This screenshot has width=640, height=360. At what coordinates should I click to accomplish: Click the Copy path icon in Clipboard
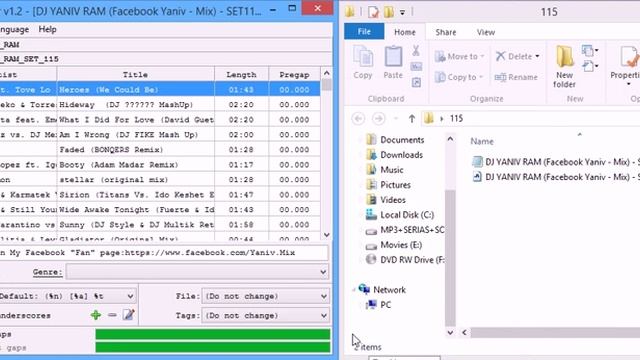point(416,67)
